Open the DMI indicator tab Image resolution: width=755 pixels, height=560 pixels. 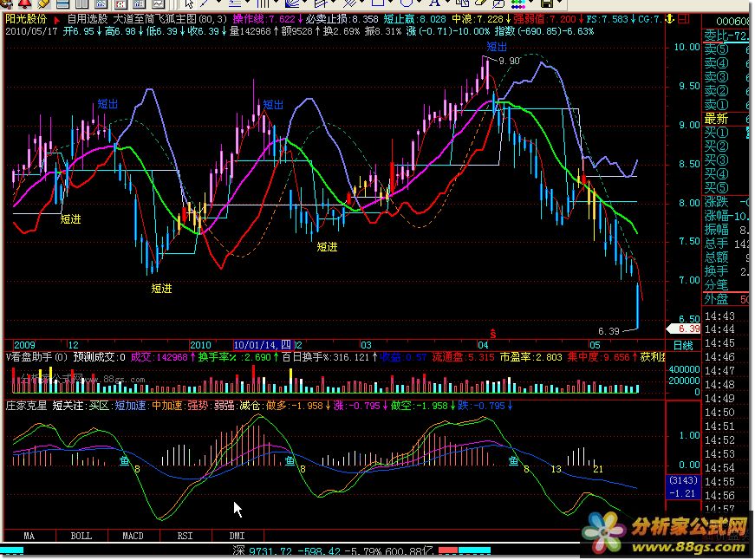point(238,536)
